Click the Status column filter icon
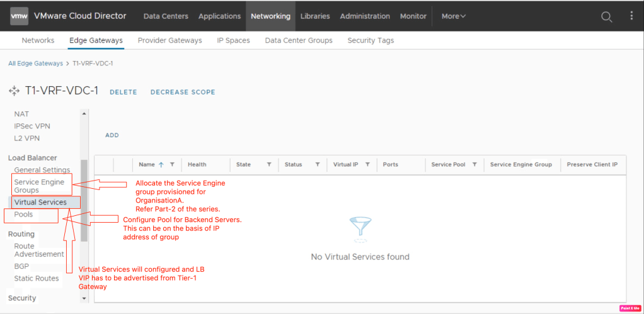 [318, 165]
